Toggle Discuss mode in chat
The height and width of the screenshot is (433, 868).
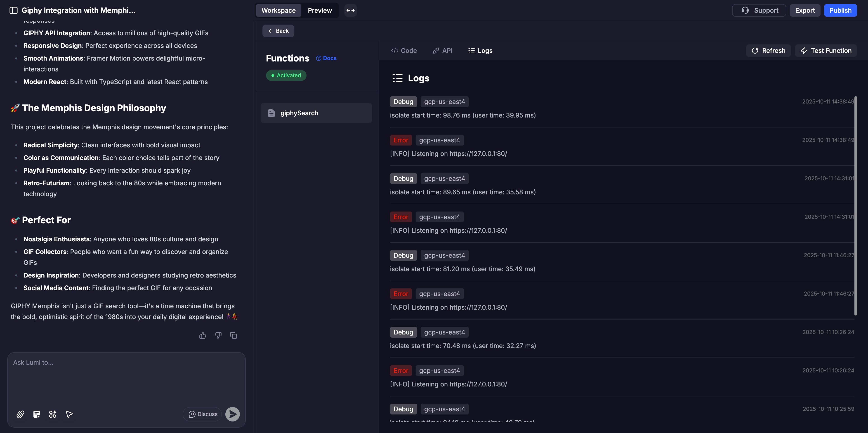[x=203, y=414]
